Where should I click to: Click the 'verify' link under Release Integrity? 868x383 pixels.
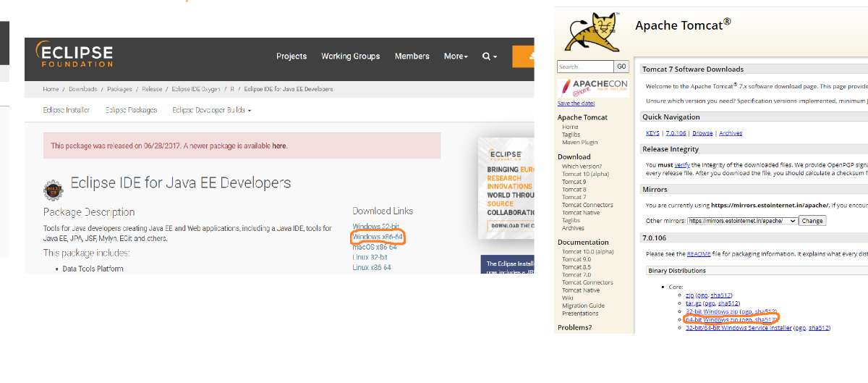pos(682,165)
